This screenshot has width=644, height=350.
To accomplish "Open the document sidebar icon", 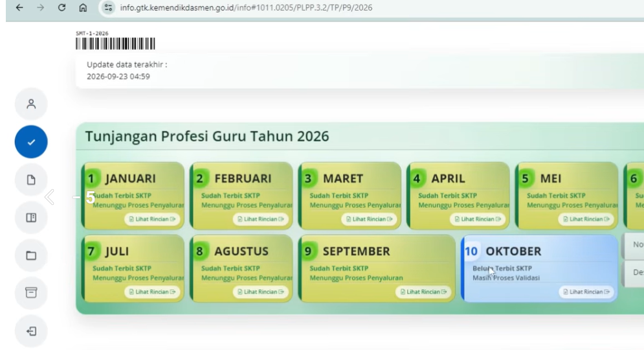I will coord(31,180).
